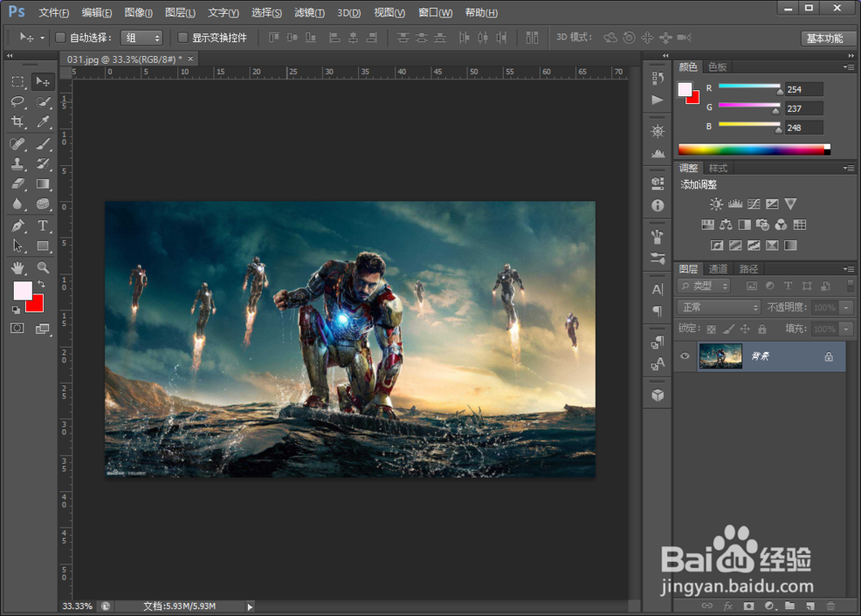Click the foreground color swatch in toolbox
Screen dimensions: 861x616
click(22, 291)
